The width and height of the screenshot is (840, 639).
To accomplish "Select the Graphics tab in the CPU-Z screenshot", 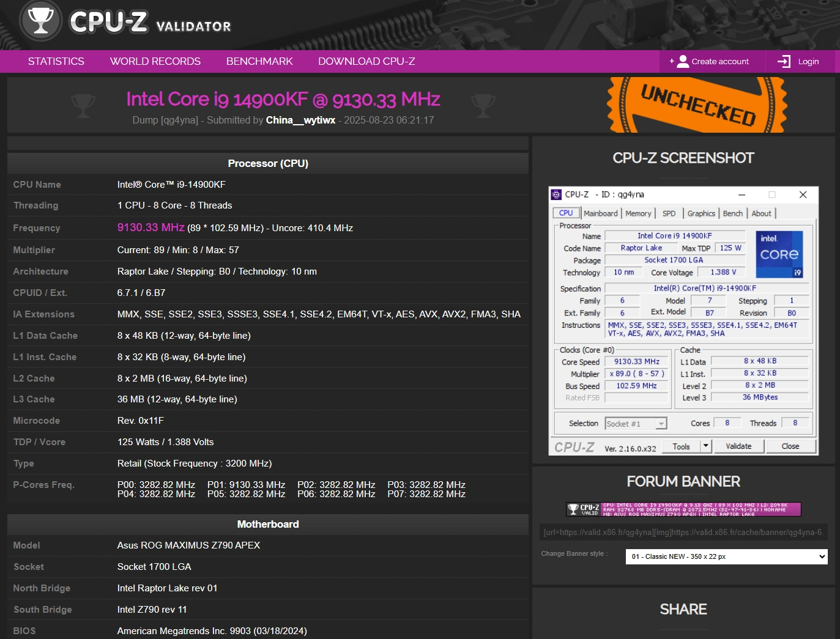I will click(701, 213).
